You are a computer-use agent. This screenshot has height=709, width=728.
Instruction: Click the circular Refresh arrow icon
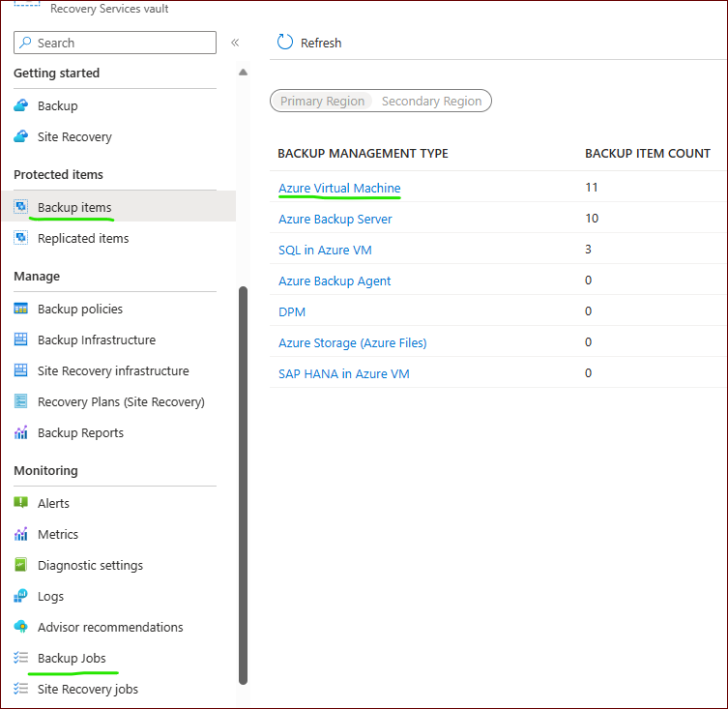tap(285, 42)
